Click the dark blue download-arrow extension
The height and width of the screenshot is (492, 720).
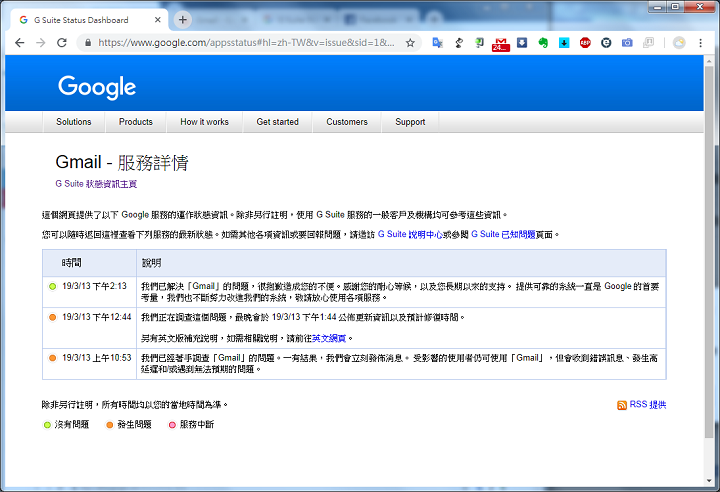click(522, 43)
